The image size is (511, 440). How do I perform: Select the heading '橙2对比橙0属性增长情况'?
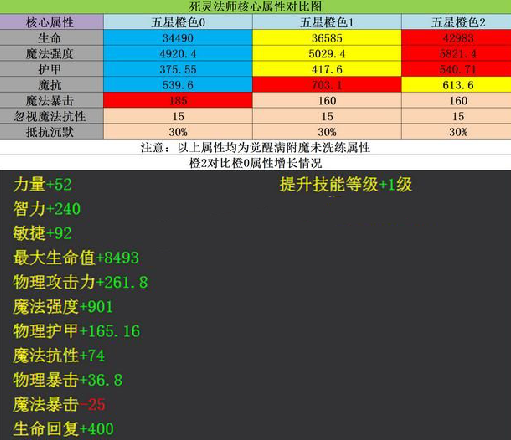pyautogui.click(x=255, y=163)
